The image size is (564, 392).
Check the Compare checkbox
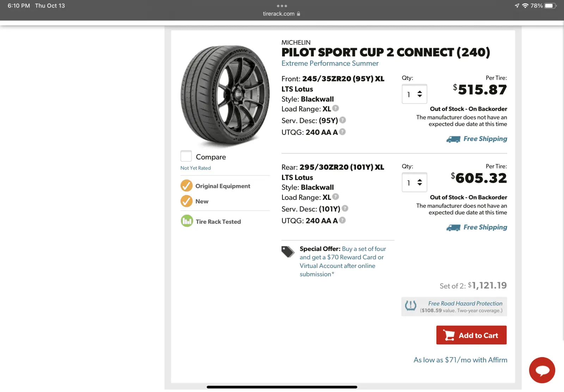186,156
